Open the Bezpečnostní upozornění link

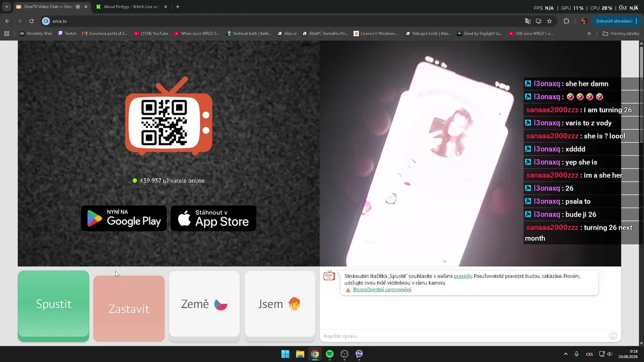pyautogui.click(x=382, y=290)
